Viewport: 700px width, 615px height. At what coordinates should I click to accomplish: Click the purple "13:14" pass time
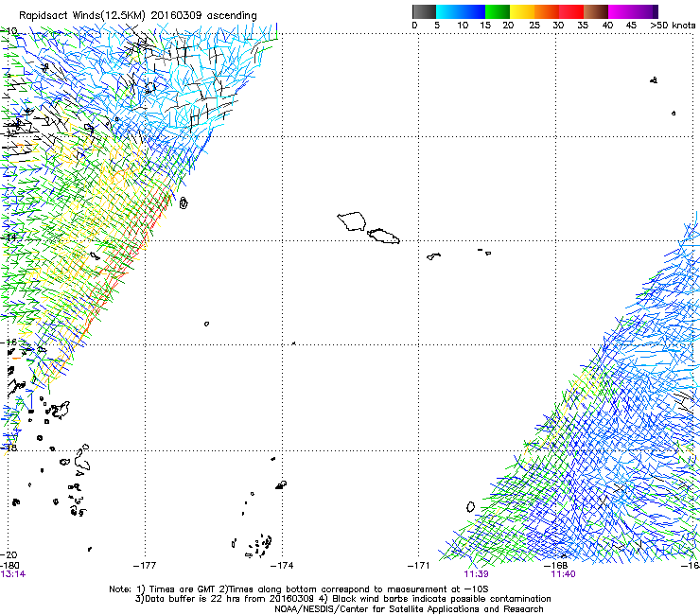[x=13, y=574]
